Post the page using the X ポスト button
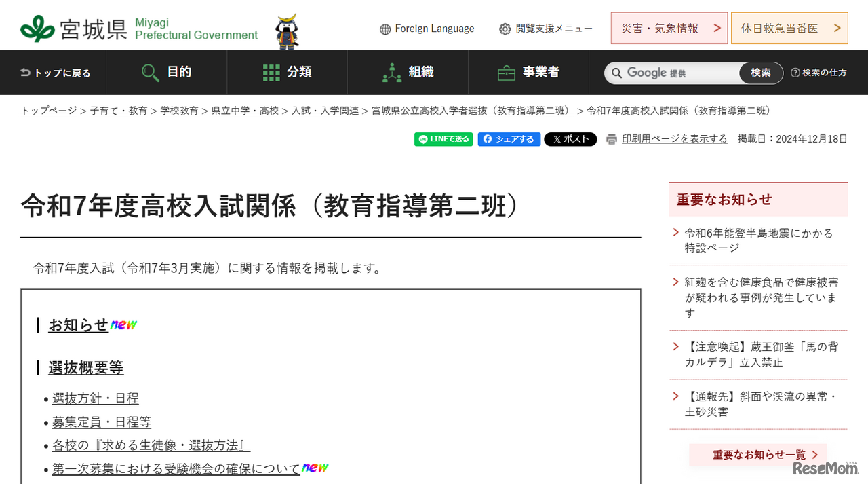This screenshot has height=484, width=868. (570, 139)
